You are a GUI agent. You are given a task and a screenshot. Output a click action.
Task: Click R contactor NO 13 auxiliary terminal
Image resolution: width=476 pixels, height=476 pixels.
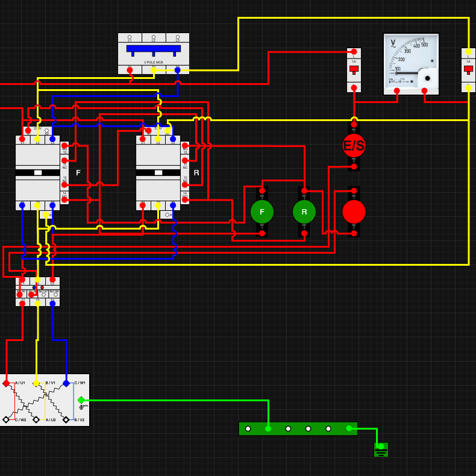tap(185, 146)
